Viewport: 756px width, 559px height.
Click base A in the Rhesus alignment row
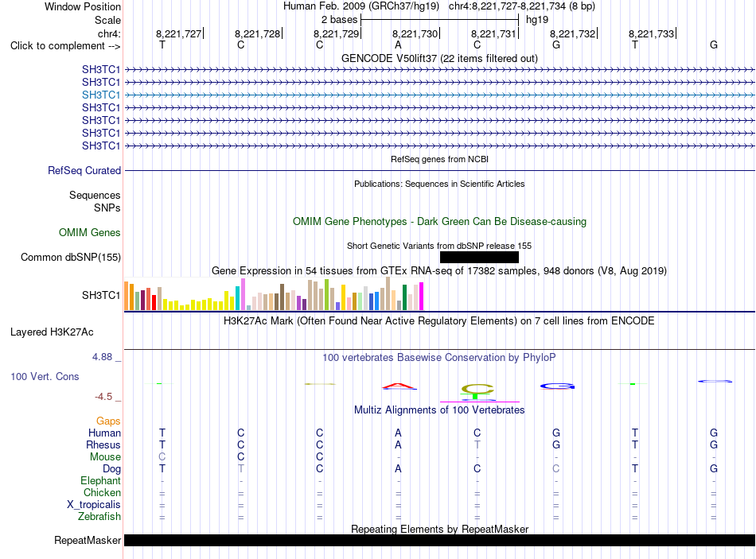tap(398, 444)
